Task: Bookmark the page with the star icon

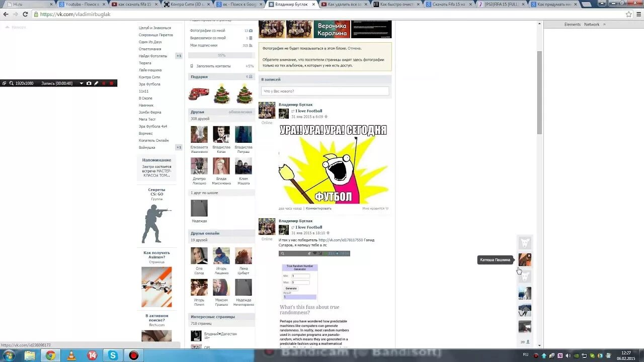Action: click(629, 14)
